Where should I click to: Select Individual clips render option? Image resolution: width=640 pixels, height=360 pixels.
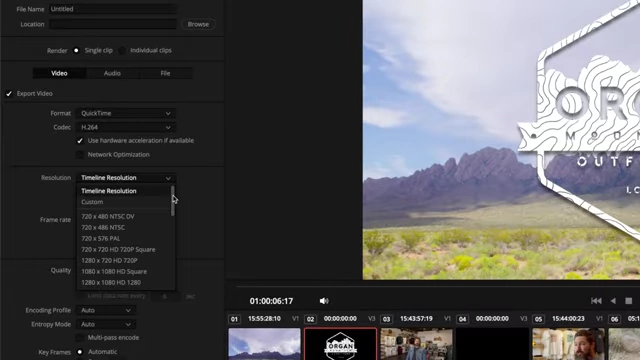point(122,51)
